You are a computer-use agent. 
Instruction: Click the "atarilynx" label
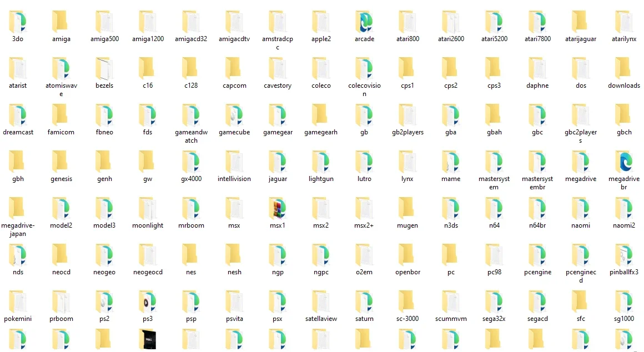click(x=624, y=39)
